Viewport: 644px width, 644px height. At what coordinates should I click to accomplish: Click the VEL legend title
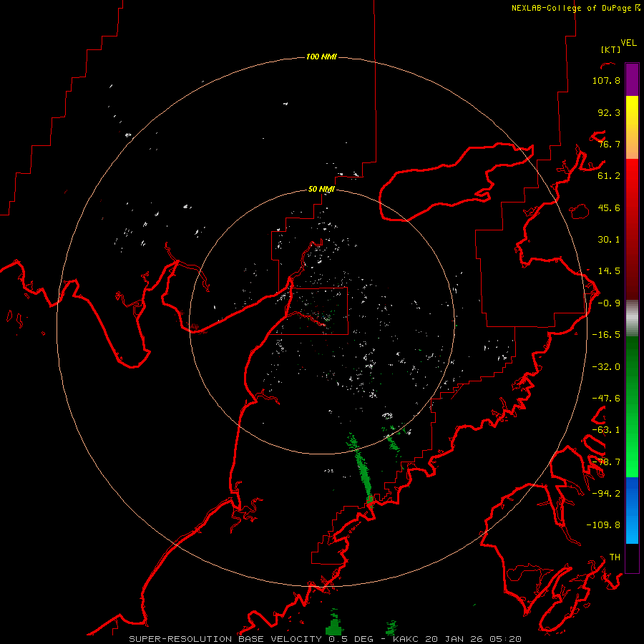tap(628, 43)
